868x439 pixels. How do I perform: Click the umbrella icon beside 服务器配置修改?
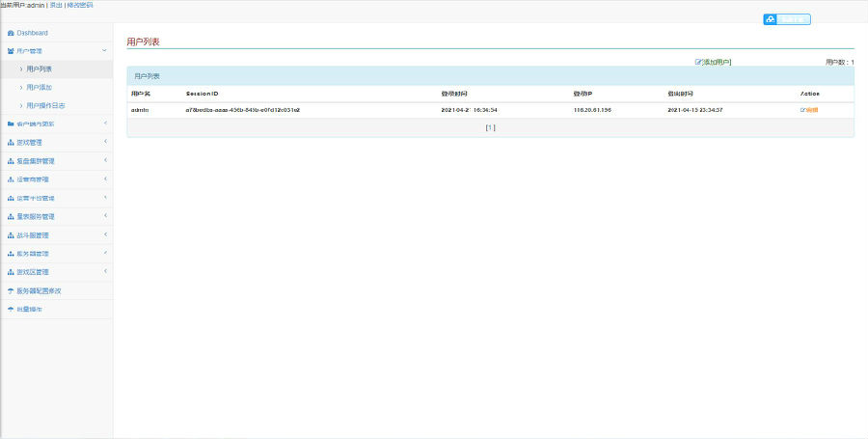click(11, 290)
